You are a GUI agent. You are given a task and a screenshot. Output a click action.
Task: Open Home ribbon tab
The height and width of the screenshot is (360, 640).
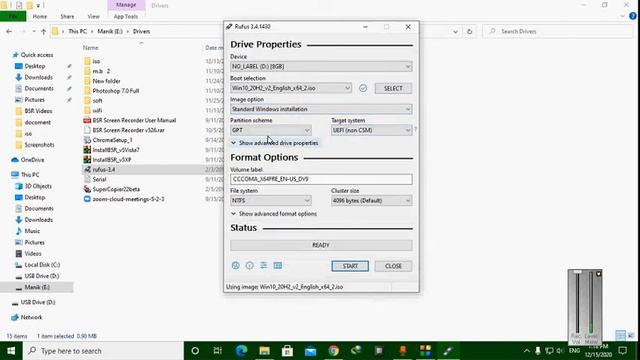pyautogui.click(x=40, y=16)
